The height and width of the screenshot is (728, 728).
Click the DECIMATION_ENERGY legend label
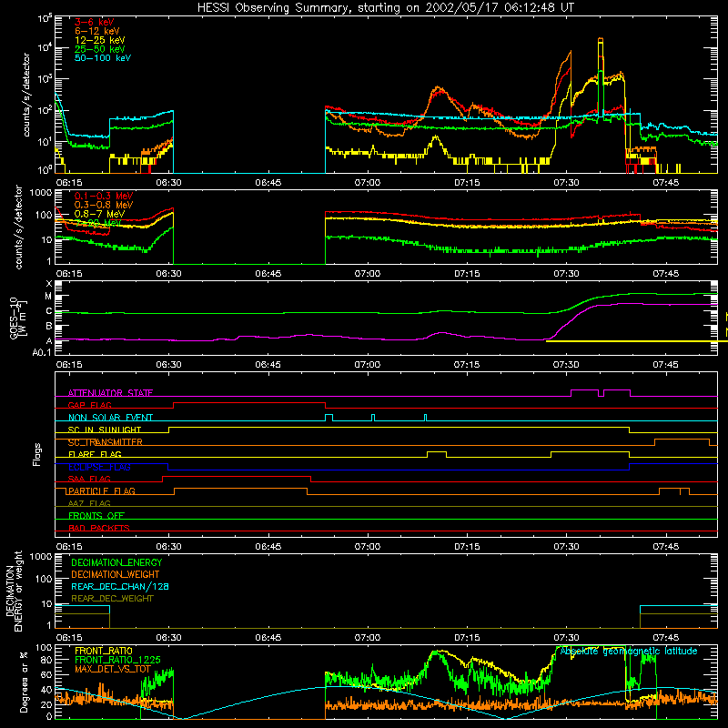tap(116, 562)
